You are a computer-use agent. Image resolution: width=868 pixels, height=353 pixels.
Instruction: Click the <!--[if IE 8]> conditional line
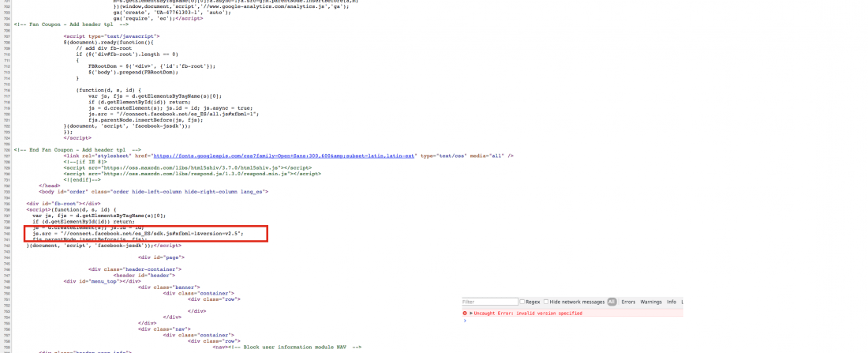pyautogui.click(x=84, y=162)
